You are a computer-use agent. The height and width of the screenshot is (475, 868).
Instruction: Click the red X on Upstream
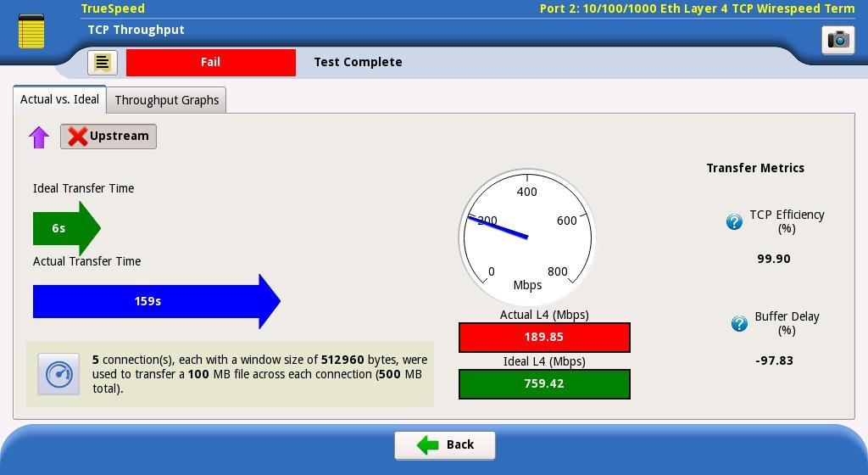77,137
